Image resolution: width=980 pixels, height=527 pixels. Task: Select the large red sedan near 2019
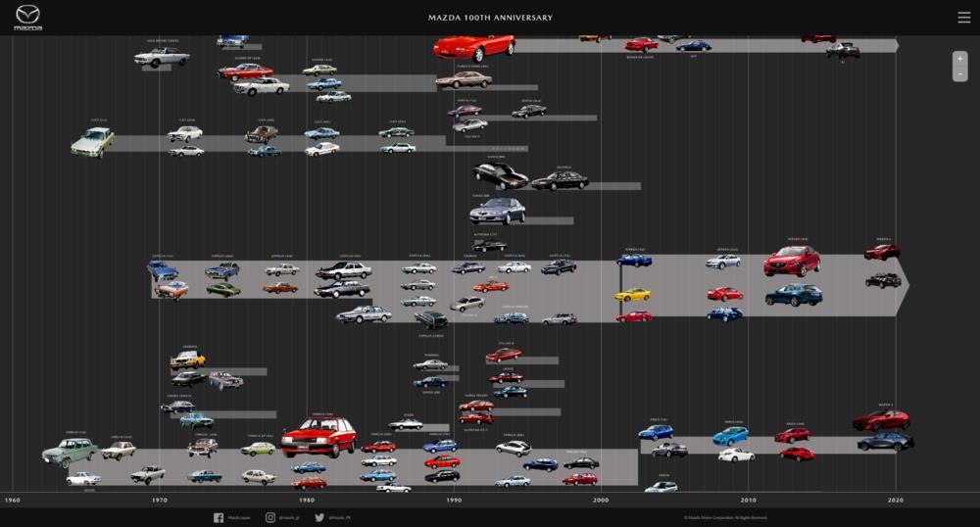click(881, 420)
